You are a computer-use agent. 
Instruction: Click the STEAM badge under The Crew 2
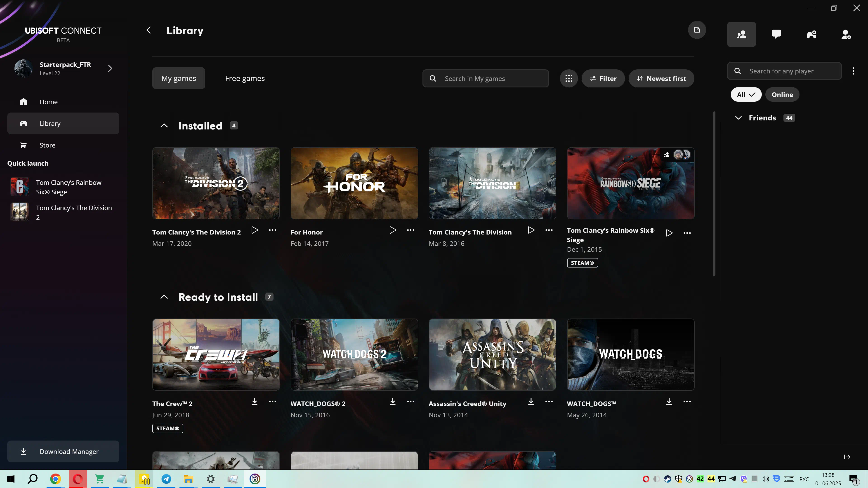[168, 428]
